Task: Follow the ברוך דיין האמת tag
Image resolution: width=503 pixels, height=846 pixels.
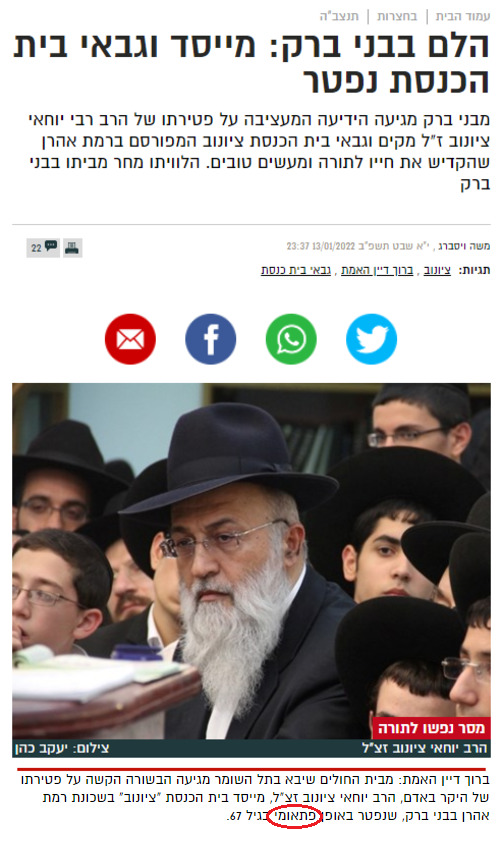Action: [377, 270]
